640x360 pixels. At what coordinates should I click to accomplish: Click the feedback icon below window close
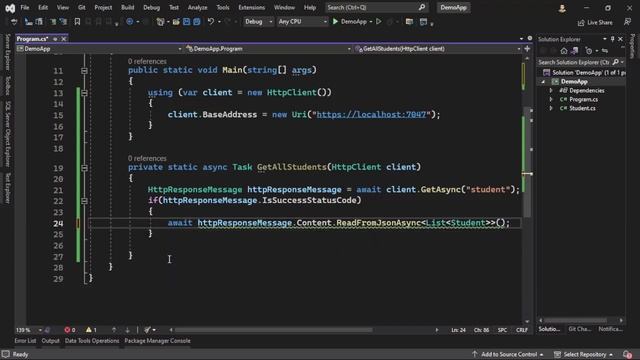627,22
